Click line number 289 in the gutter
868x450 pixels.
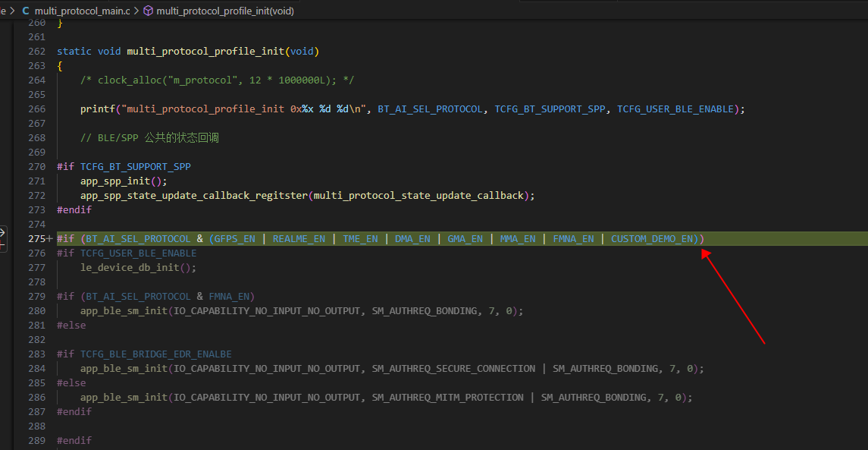36,441
